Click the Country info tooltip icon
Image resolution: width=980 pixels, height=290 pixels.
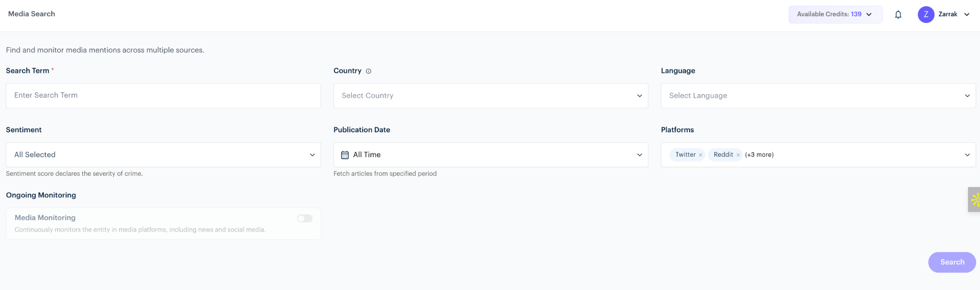tap(368, 71)
